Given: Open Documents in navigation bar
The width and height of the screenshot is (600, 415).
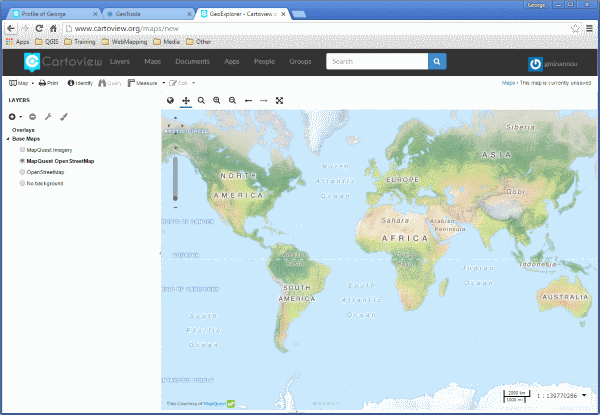Looking at the screenshot, I should 192,62.
